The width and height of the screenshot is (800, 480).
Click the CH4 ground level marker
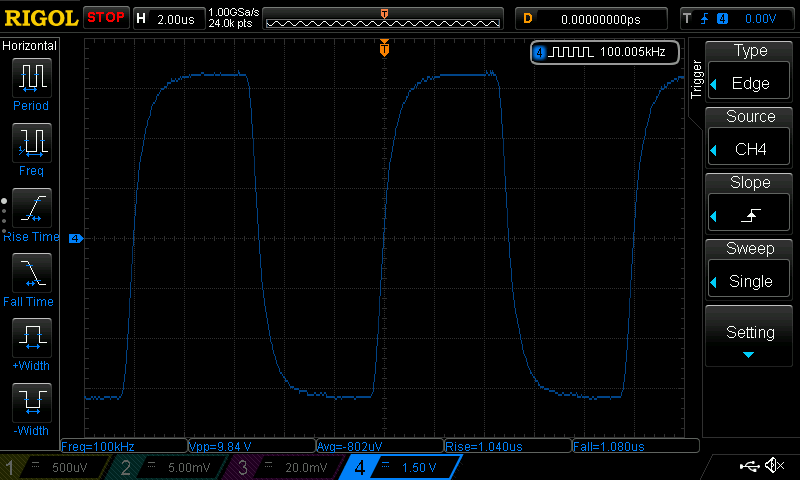tap(76, 238)
